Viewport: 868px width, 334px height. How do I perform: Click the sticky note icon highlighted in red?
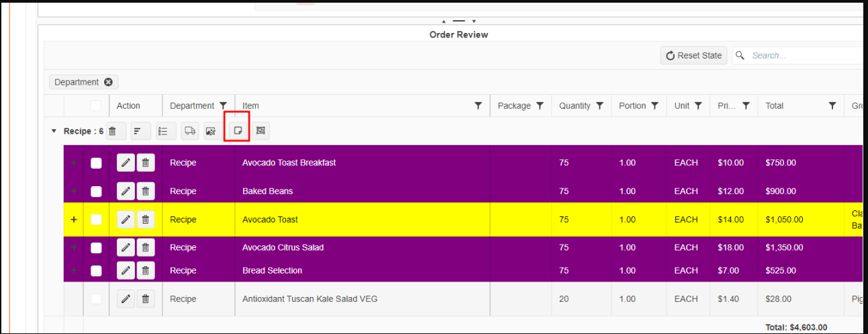coord(237,131)
